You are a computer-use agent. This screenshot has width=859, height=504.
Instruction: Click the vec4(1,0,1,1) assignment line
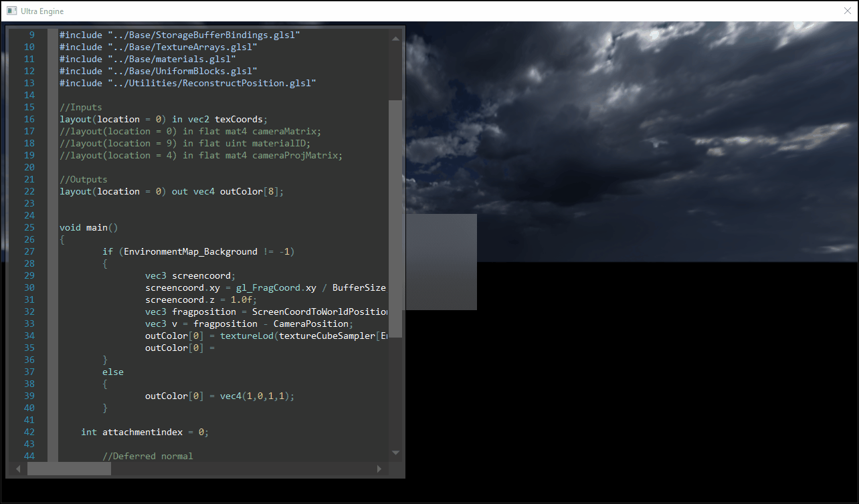[219, 396]
